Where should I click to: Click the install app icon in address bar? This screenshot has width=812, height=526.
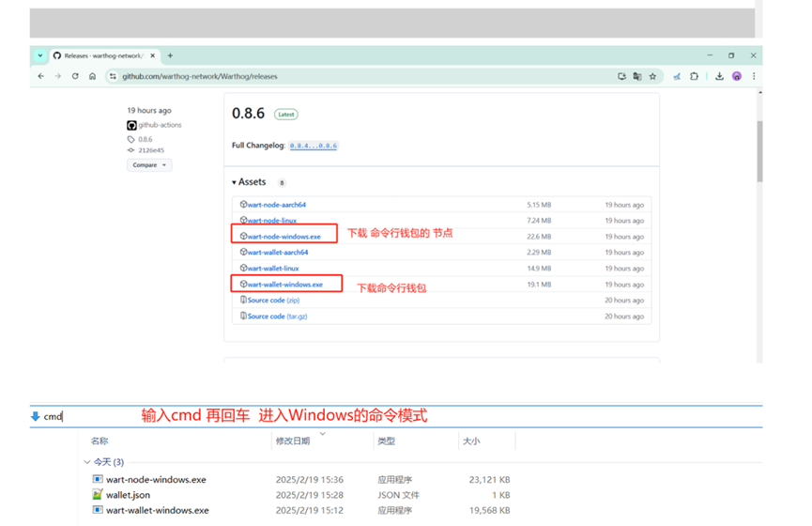click(621, 76)
